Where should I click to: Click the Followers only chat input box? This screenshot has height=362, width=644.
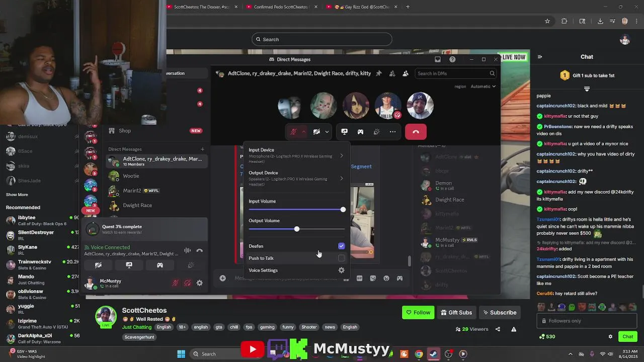point(587,321)
